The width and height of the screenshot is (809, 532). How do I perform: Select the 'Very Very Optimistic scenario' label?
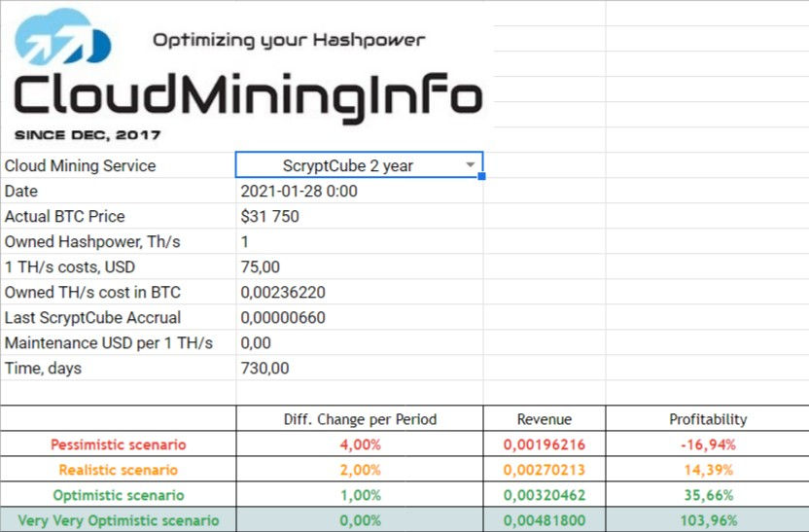[119, 520]
